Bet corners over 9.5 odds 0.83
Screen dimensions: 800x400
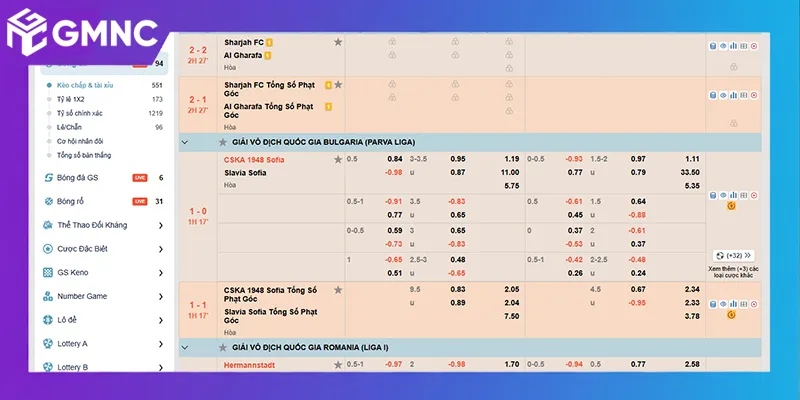click(x=458, y=289)
